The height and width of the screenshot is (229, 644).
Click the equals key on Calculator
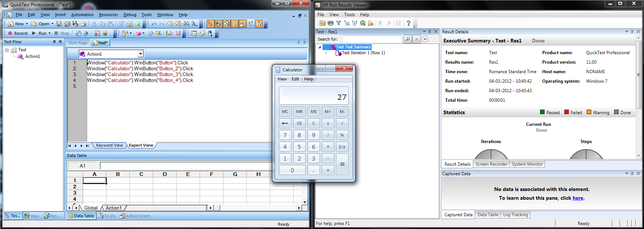342,164
